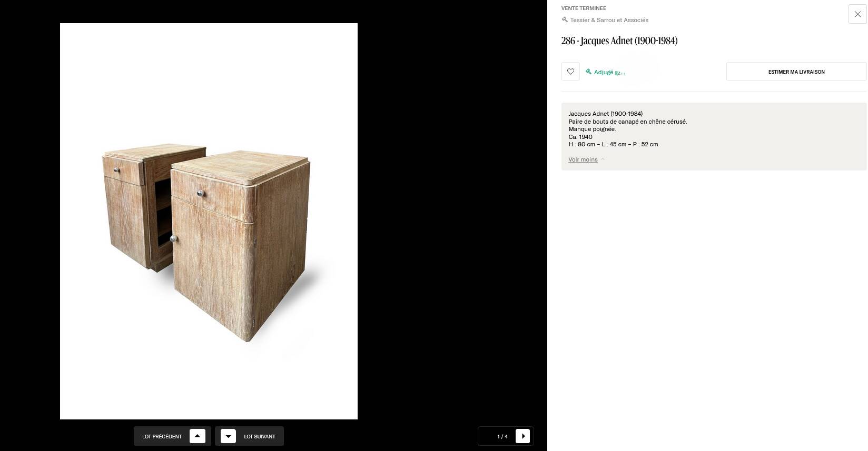Open Tessier & Sarrou et Associés auction house
This screenshot has width=868, height=451.
point(609,20)
